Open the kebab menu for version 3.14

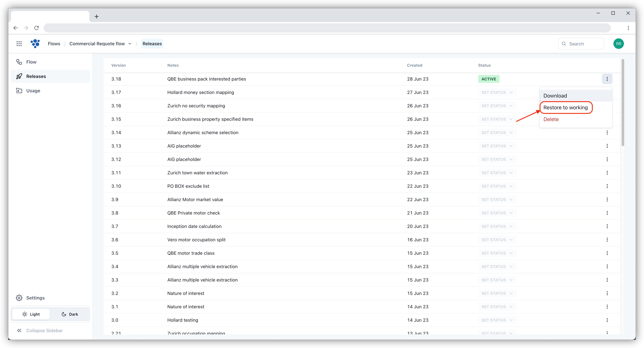tap(607, 133)
